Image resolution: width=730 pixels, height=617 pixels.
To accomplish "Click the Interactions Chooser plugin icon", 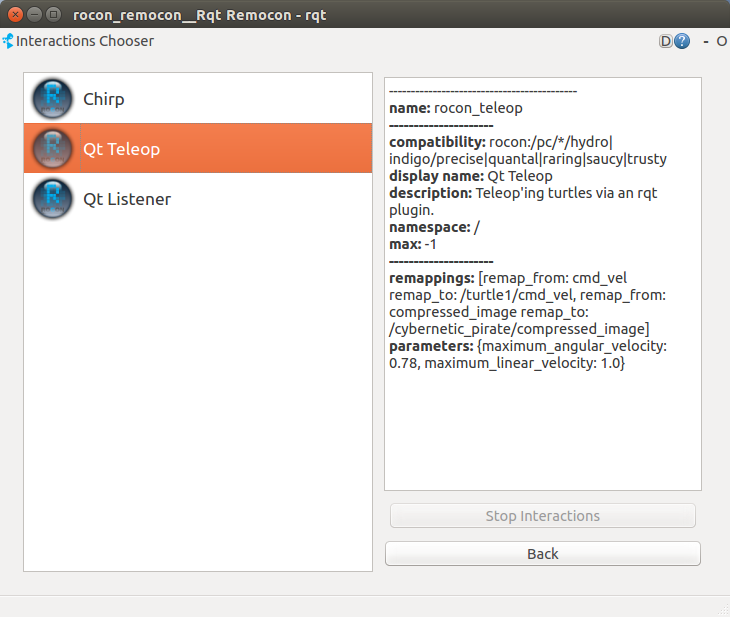I will coord(8,42).
